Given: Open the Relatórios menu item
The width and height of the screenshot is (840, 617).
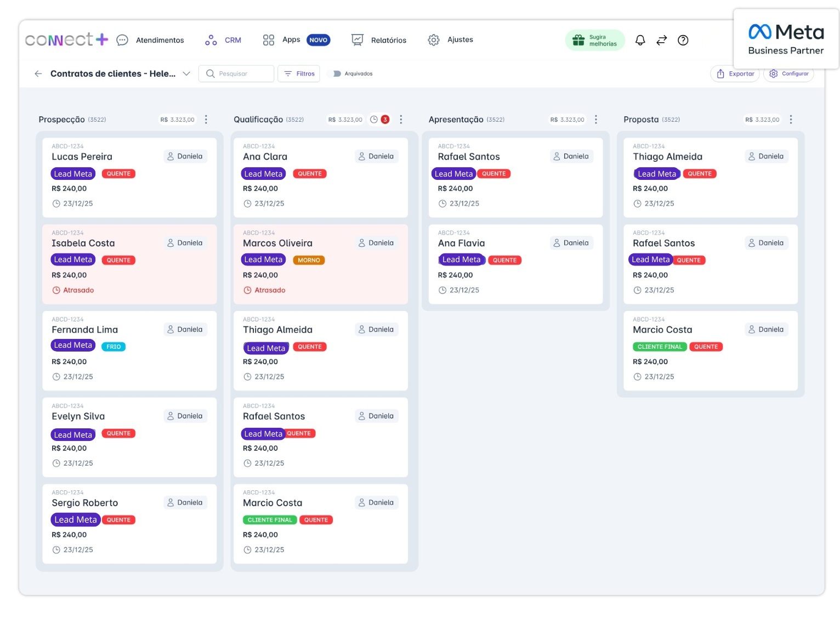Looking at the screenshot, I should 379,40.
